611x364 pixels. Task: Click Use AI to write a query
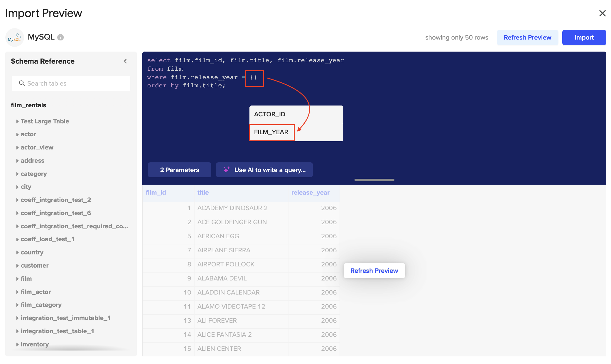pos(269,170)
